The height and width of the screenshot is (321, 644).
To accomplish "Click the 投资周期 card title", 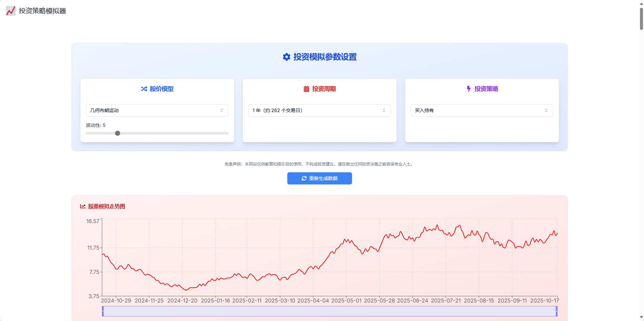I will 324,89.
